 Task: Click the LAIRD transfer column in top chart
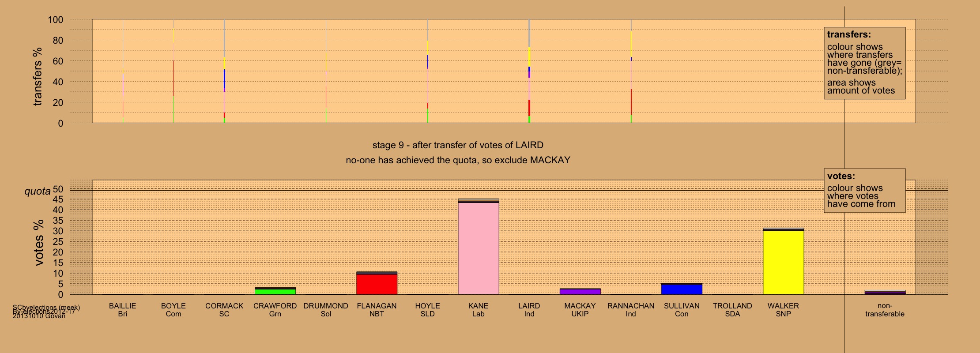[529, 71]
